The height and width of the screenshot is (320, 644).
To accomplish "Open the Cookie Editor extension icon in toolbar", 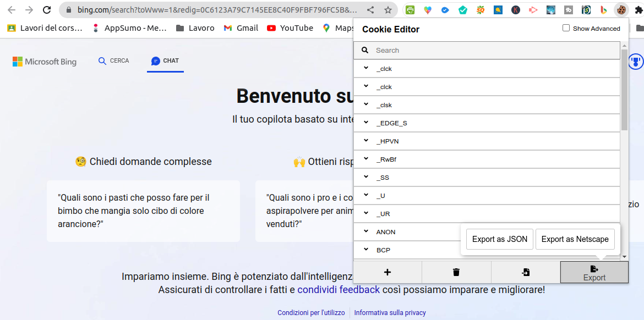I will click(x=621, y=10).
